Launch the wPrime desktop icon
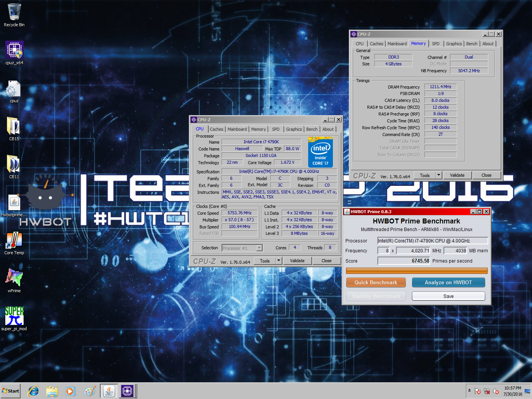 click(x=14, y=281)
